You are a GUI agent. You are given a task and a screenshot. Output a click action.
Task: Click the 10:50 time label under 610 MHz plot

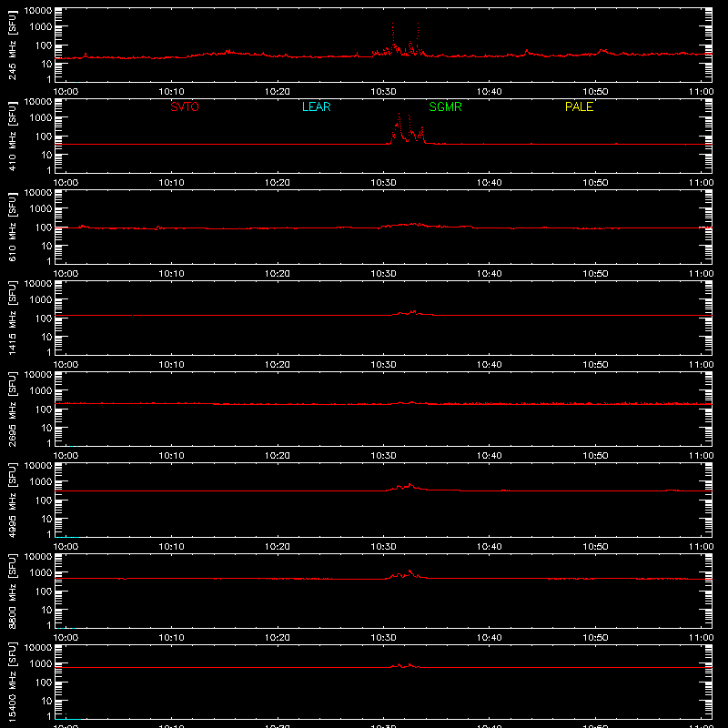tap(595, 274)
